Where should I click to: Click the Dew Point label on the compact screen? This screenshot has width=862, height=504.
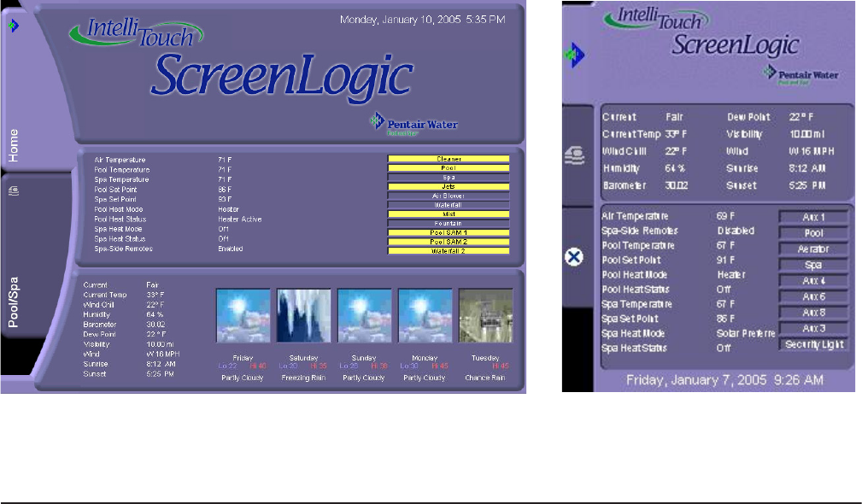point(748,117)
